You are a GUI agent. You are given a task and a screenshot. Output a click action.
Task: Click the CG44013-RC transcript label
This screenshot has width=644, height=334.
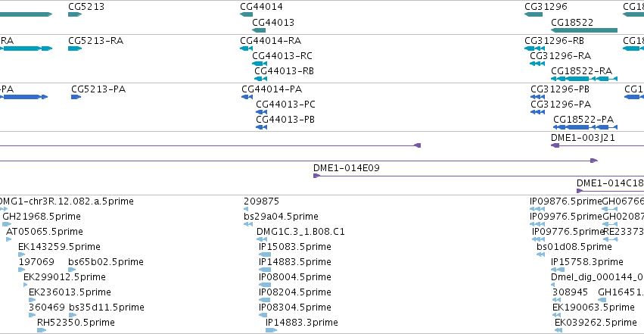[282, 56]
